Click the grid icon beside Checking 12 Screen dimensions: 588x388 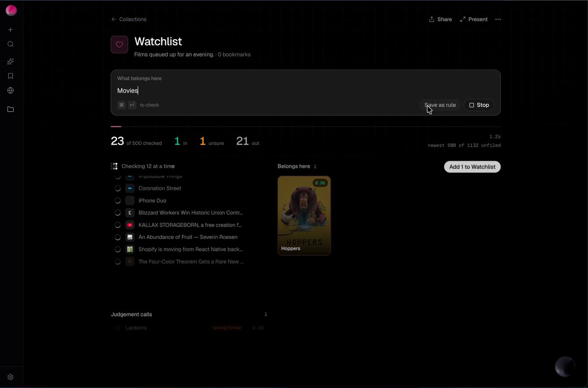(x=114, y=166)
